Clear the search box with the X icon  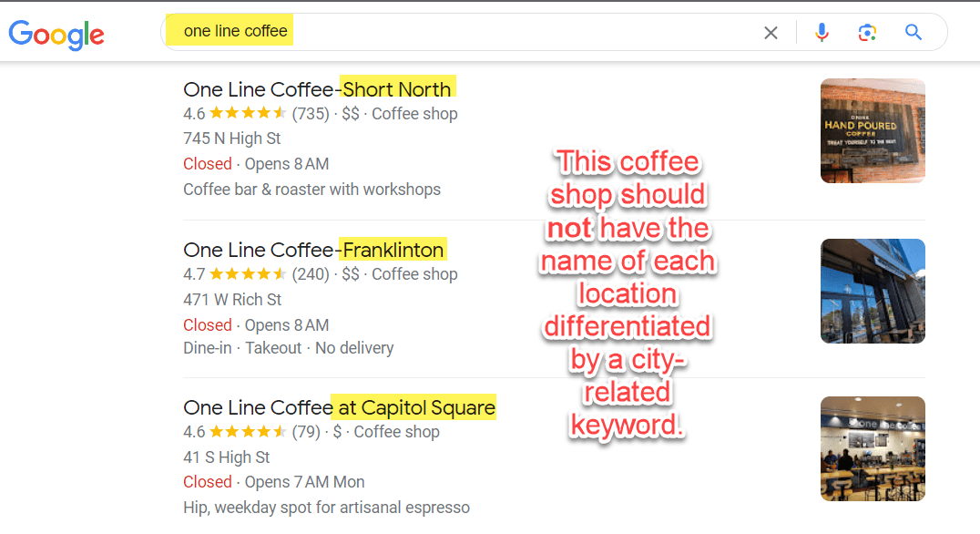[x=771, y=33]
